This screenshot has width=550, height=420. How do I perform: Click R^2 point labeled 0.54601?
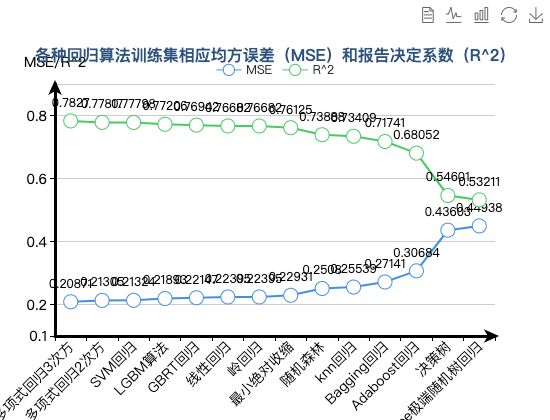coord(448,195)
